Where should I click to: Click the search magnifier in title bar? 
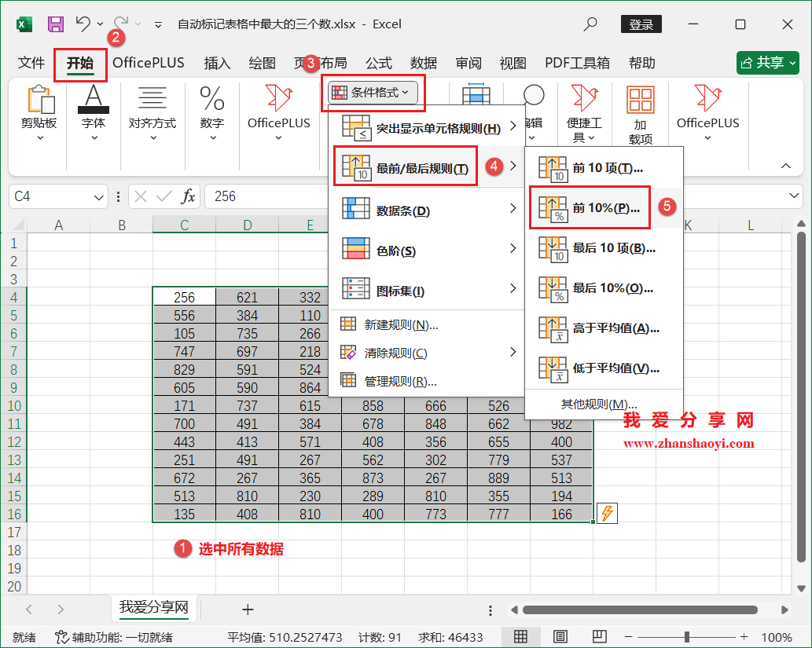(x=590, y=24)
